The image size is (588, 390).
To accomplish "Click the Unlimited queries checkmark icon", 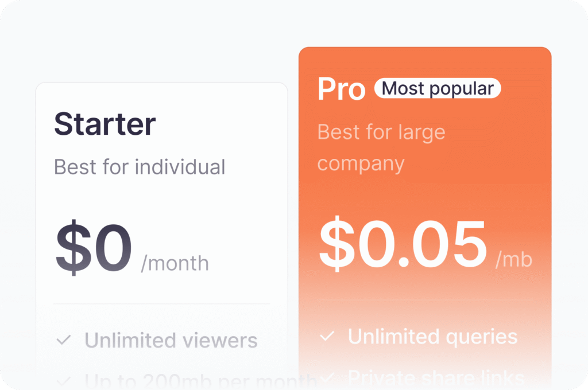I will click(327, 336).
